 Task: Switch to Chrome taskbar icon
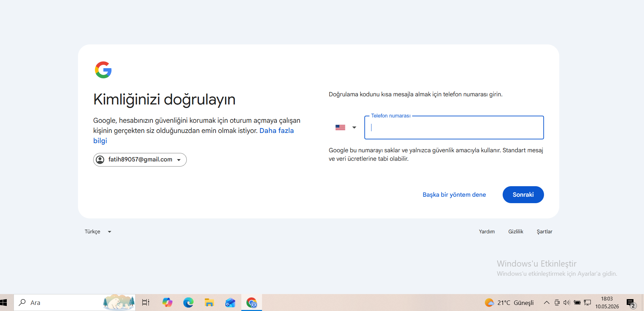(251, 303)
